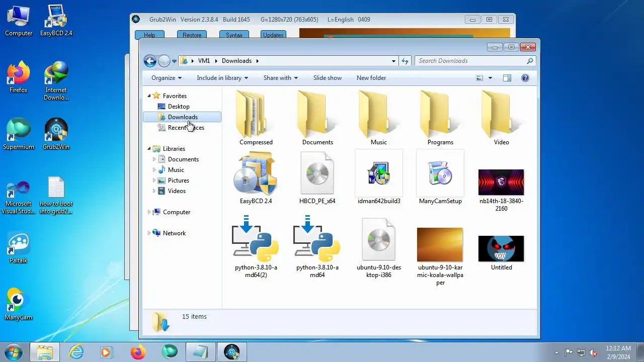Image resolution: width=644 pixels, height=362 pixels.
Task: Click the Search Downloads field
Action: 475,61
